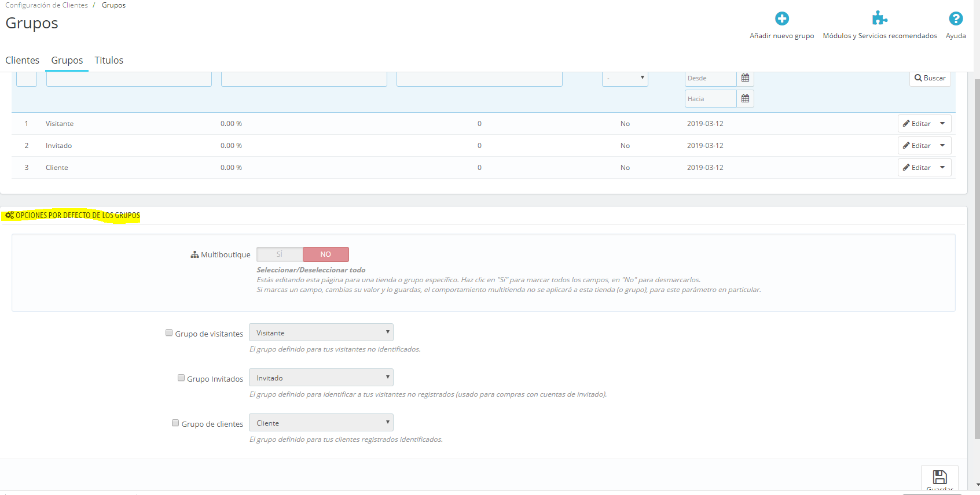The image size is (980, 495).
Task: Click the Añadir nuevo grupo plus icon
Action: [782, 19]
